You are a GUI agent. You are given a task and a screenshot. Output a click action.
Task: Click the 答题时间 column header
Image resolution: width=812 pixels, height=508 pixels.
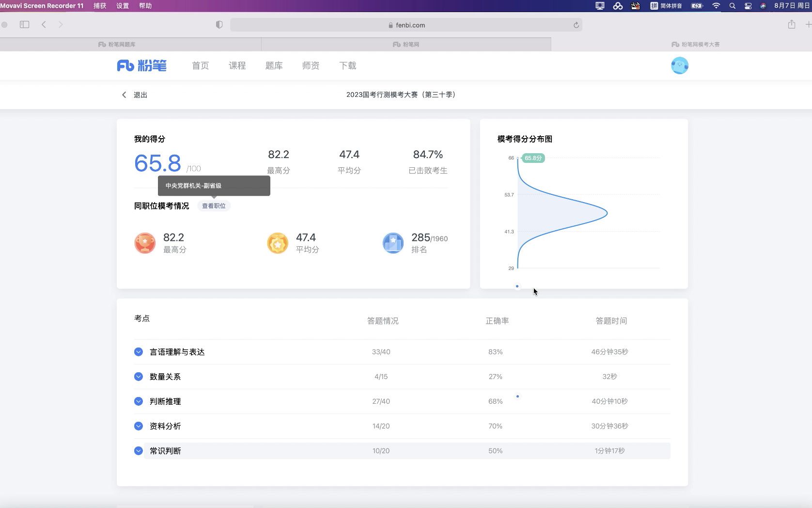tap(611, 321)
